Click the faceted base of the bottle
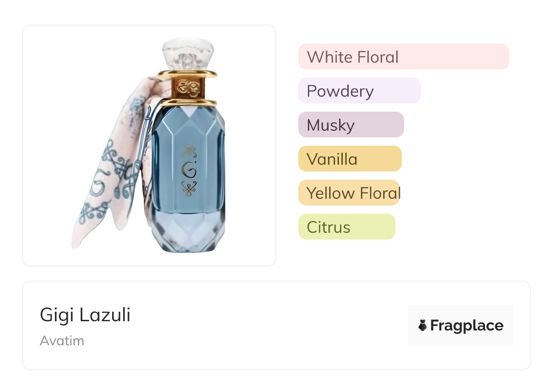 [188, 231]
